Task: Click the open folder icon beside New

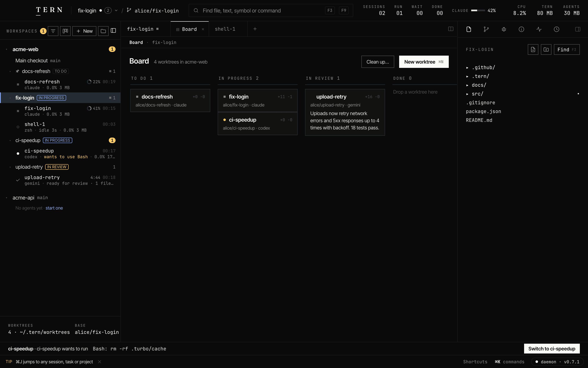Action: (x=103, y=31)
